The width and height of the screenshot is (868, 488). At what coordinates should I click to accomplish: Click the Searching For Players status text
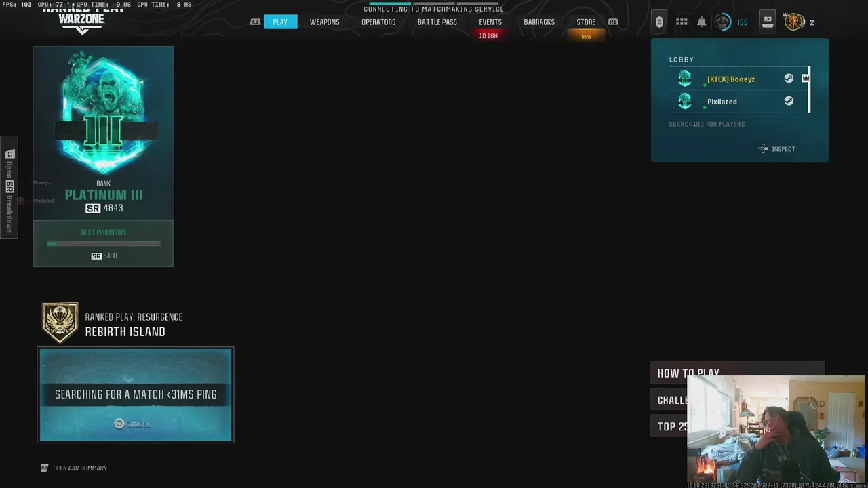[x=707, y=125]
